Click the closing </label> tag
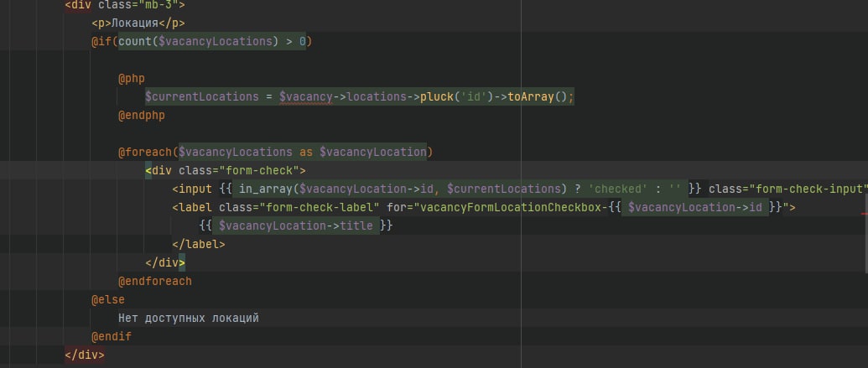 [x=198, y=244]
